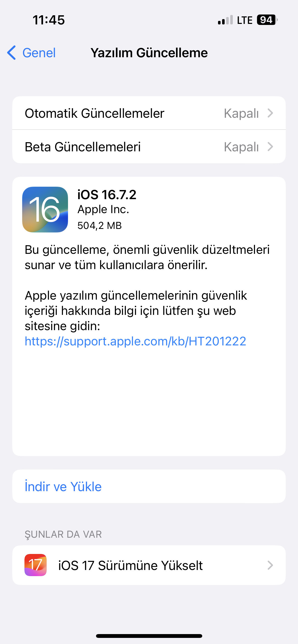The width and height of the screenshot is (298, 644).
Task: Open Beta Güncellemeleri settings row
Action: 149,147
